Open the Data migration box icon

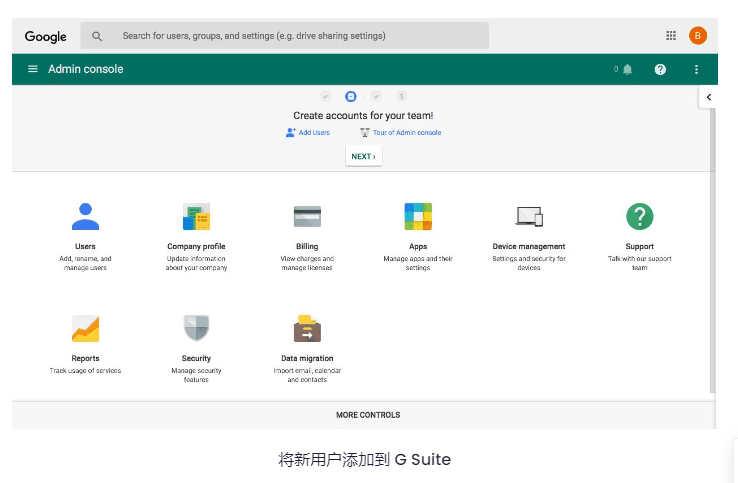coord(307,328)
